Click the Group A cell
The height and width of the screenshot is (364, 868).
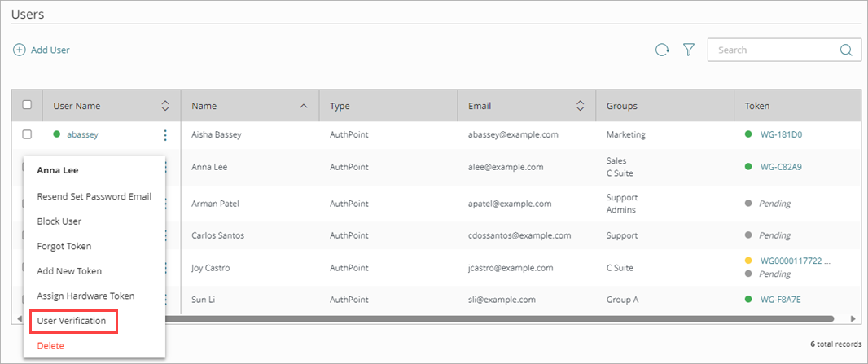point(623,300)
